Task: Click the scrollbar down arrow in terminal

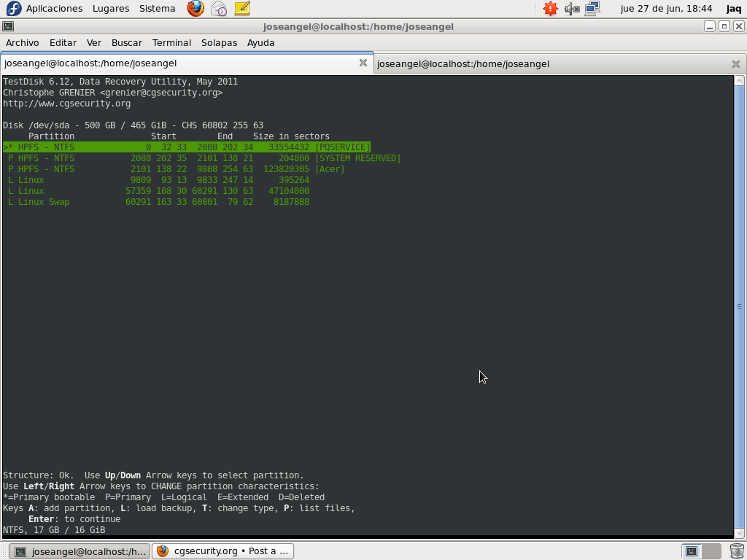Action: [740, 533]
